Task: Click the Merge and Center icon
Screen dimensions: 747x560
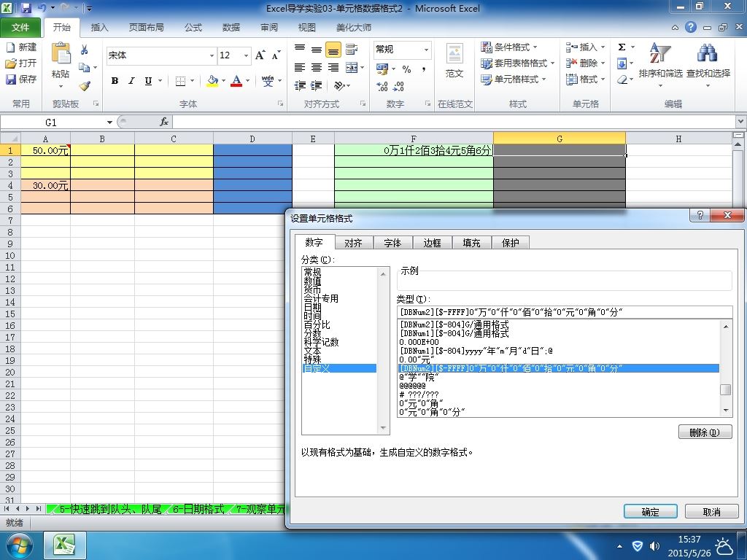Action: tap(352, 68)
